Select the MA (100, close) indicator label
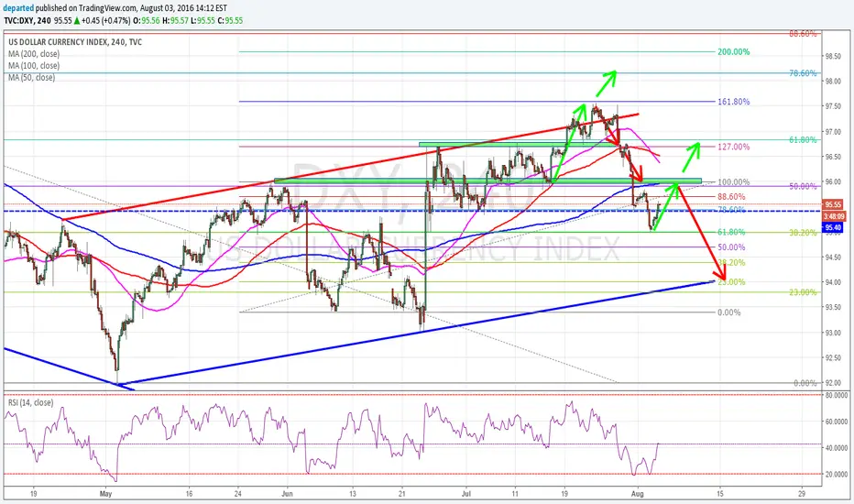 pos(34,66)
